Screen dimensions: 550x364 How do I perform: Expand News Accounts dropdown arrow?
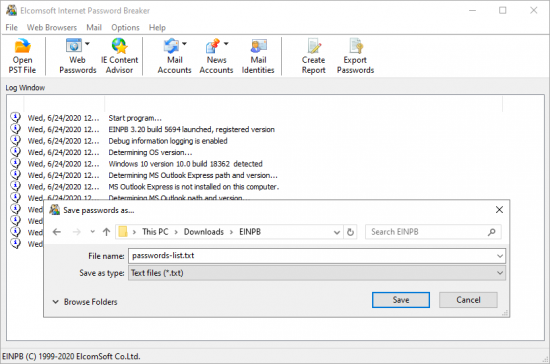click(226, 44)
